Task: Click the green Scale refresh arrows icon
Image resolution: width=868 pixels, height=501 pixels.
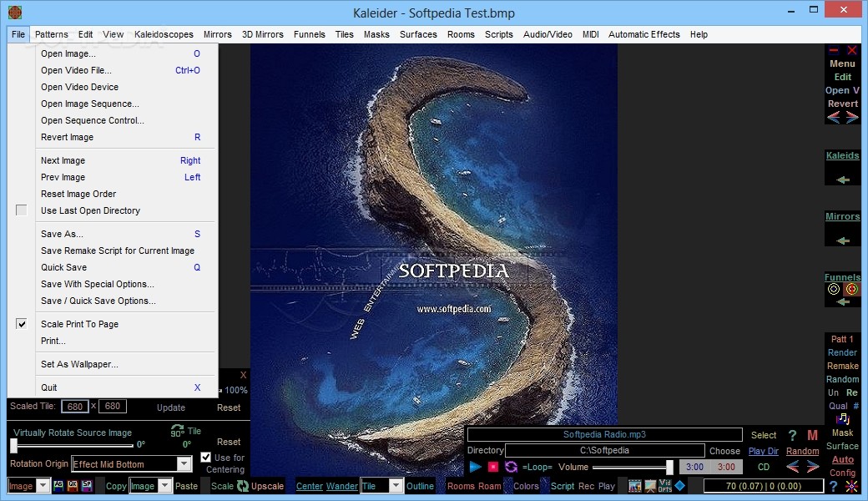Action: click(243, 486)
